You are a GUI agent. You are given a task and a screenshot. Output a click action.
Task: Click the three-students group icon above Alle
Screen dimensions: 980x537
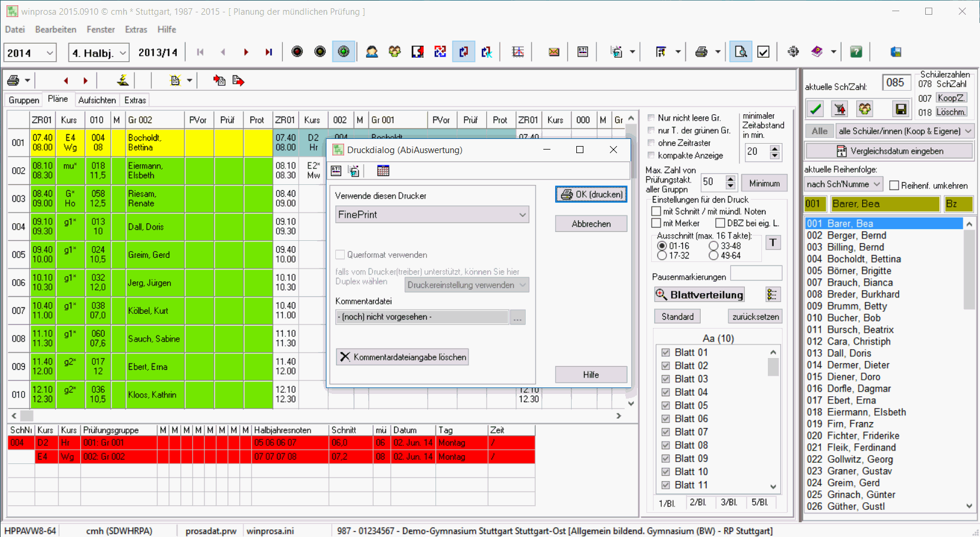click(864, 109)
